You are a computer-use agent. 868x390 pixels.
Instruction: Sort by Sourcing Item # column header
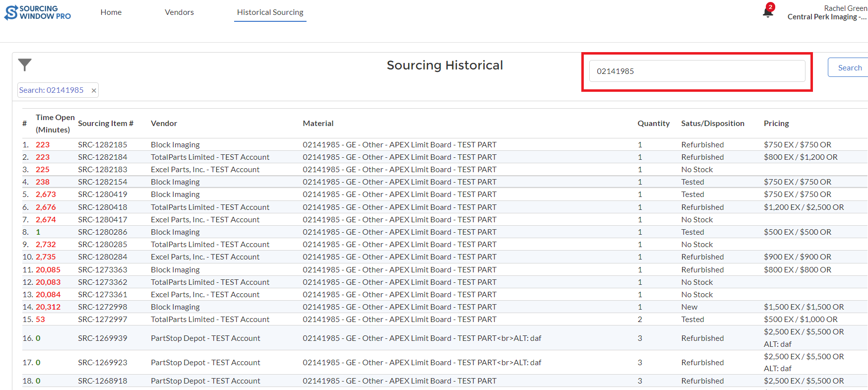pyautogui.click(x=106, y=124)
